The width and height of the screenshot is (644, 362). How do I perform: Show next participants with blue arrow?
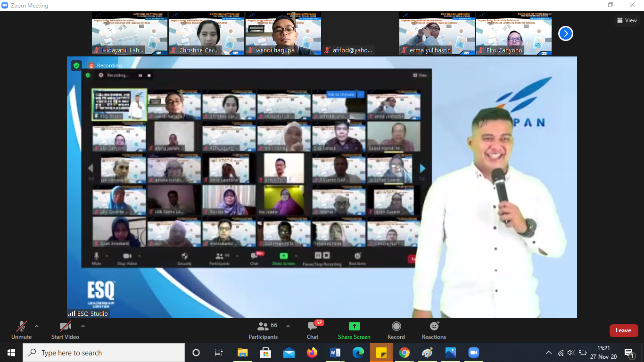point(565,33)
